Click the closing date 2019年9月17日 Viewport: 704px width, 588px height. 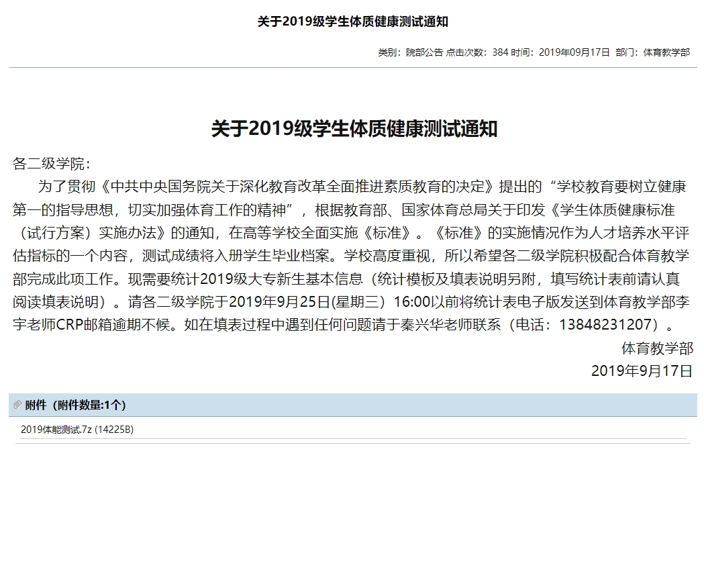tap(642, 371)
